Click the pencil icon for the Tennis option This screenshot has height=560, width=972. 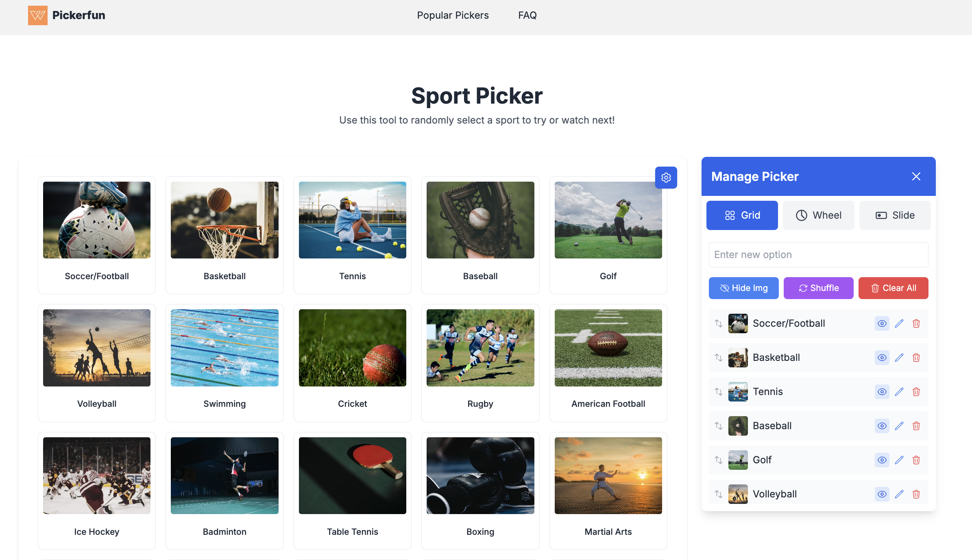click(x=899, y=391)
